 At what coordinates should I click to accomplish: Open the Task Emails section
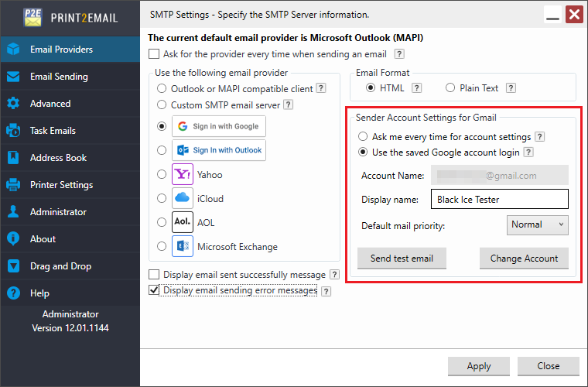coord(70,131)
